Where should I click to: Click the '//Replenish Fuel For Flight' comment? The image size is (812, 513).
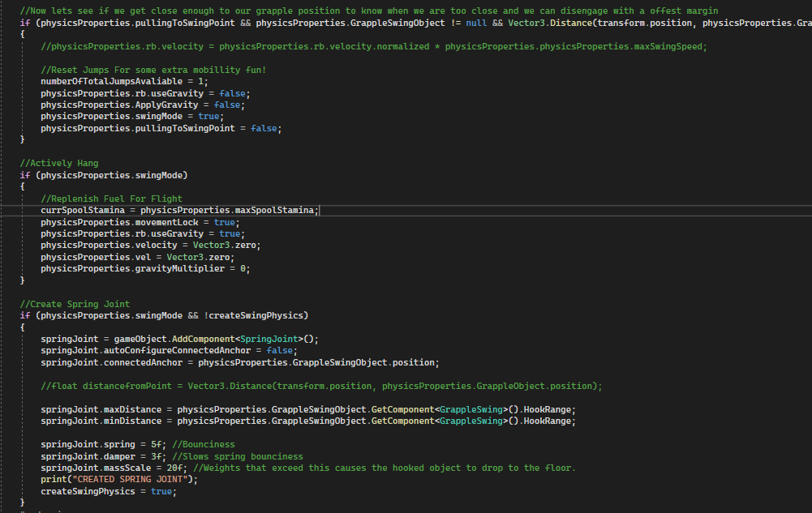111,199
